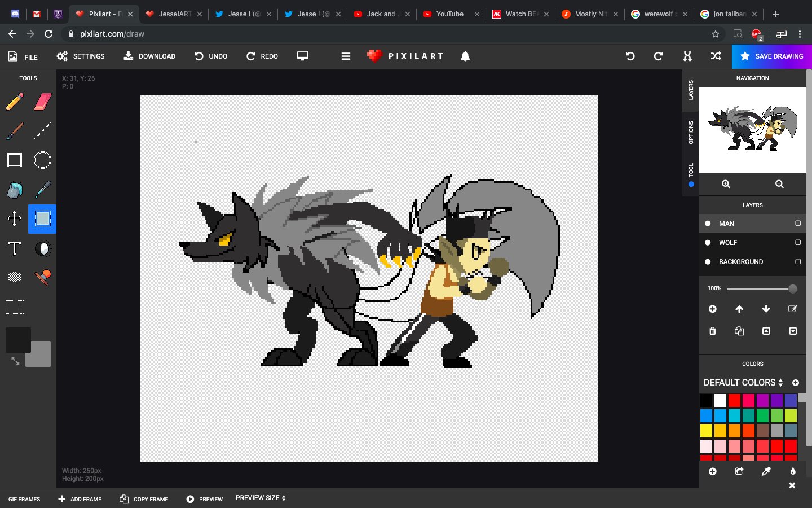Click the SAVE DRAWING button

click(772, 56)
